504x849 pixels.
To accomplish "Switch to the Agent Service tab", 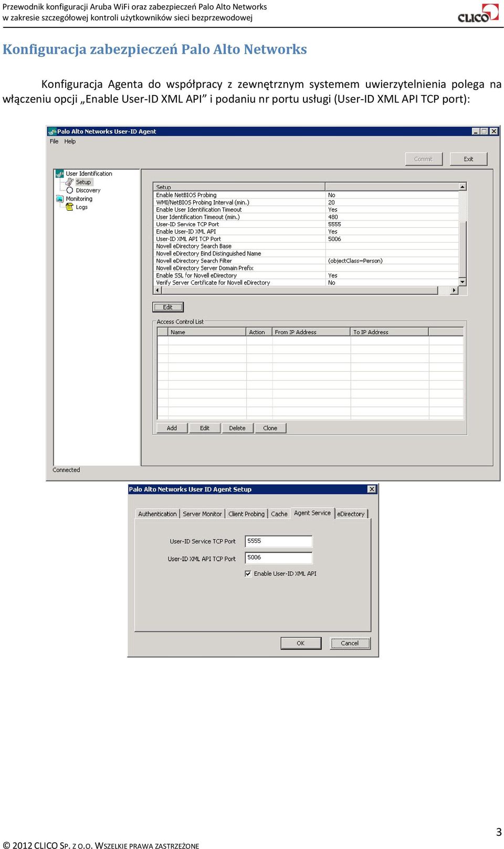I will click(x=312, y=513).
